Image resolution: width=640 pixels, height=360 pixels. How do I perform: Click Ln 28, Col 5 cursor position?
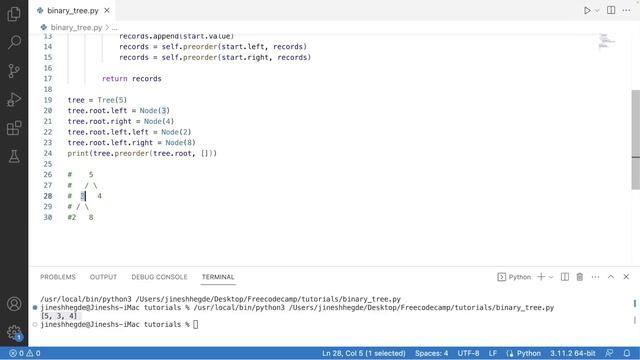click(364, 353)
